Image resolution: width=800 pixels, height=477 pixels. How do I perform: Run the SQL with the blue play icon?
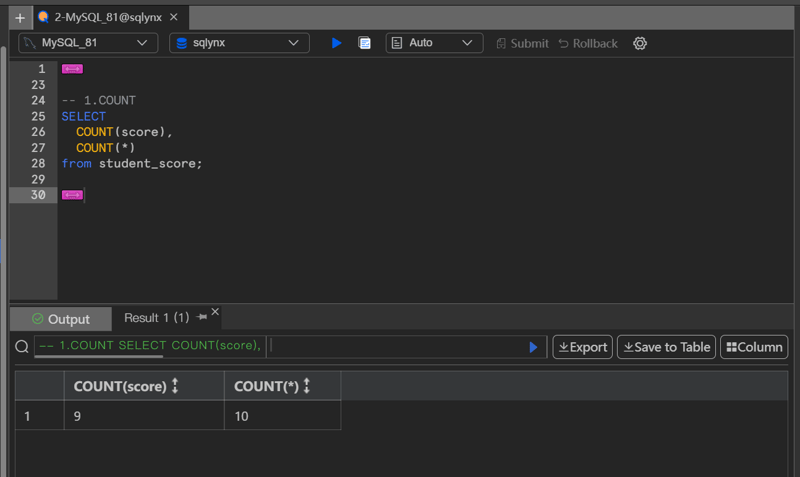coord(336,43)
